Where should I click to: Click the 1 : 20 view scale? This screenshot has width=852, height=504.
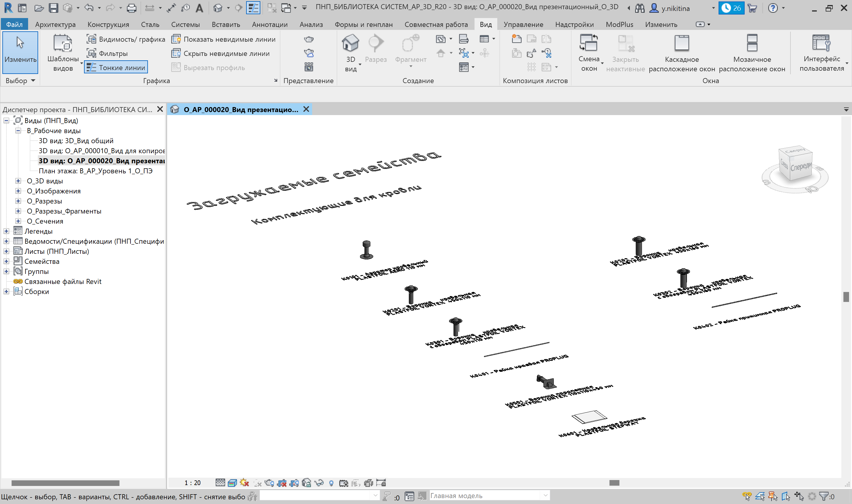(193, 483)
